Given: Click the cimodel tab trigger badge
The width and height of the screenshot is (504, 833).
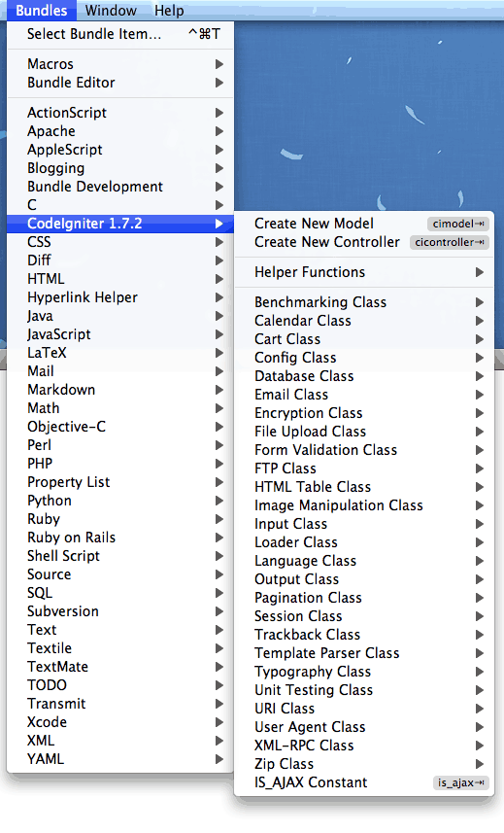Looking at the screenshot, I should (457, 224).
